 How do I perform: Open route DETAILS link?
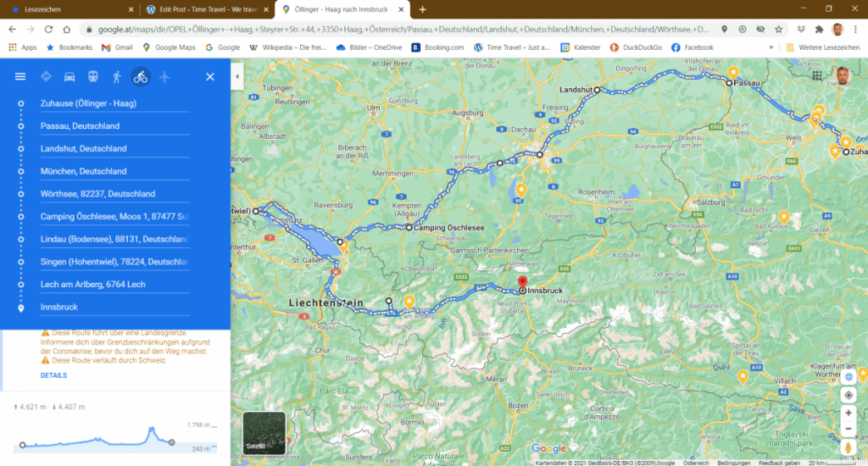tap(53, 375)
